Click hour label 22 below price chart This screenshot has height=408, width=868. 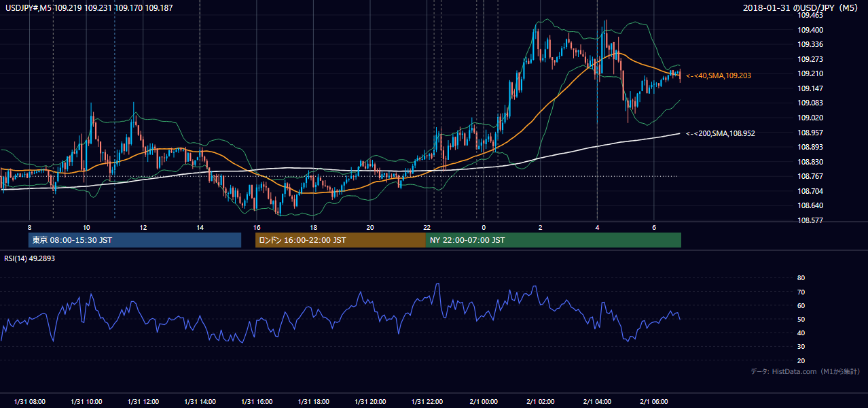[427, 226]
